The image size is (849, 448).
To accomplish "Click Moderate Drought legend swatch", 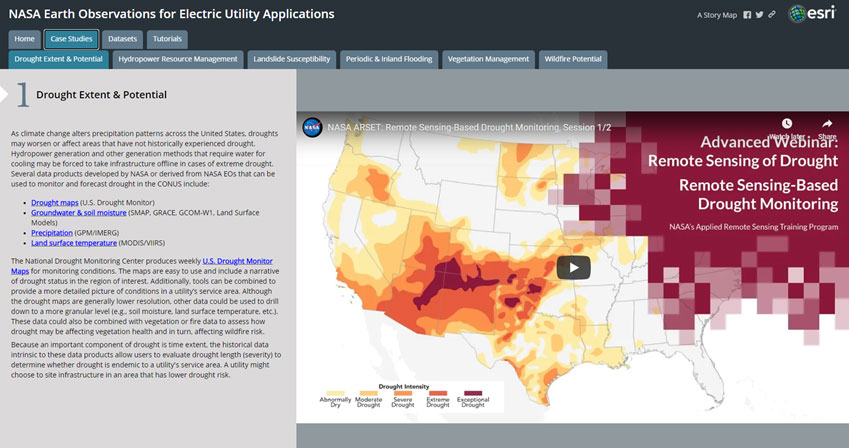I will (369, 393).
